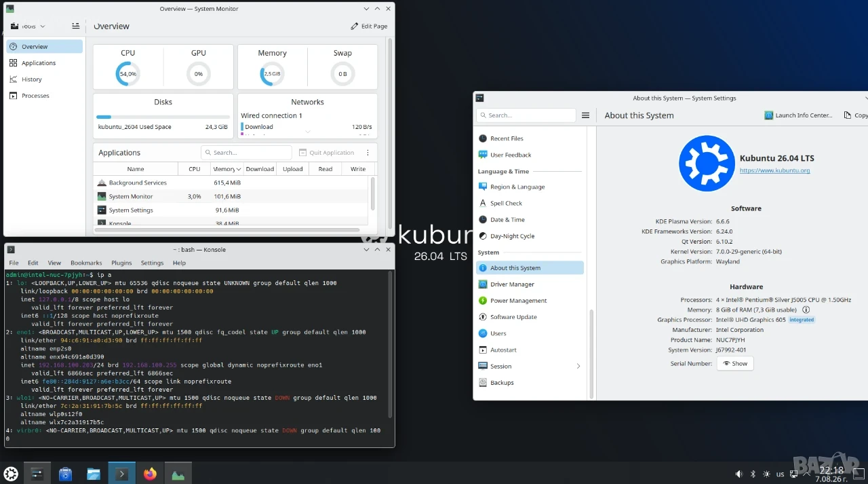Click the CPU usage gauge
The height and width of the screenshot is (484, 868).
coord(127,73)
